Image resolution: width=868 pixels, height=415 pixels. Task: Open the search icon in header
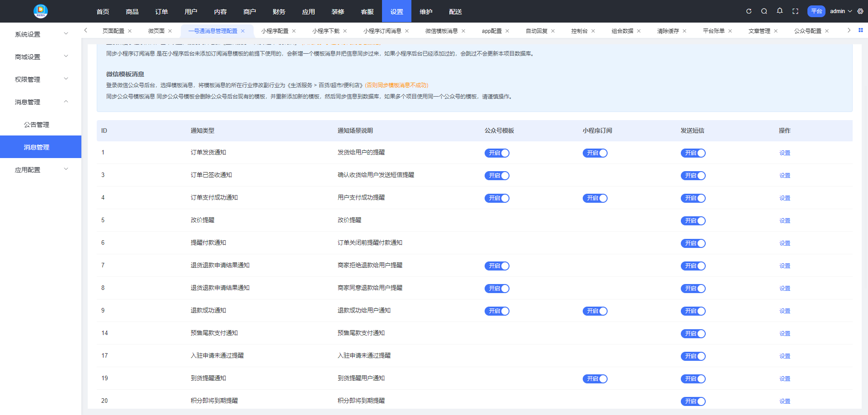coord(764,11)
